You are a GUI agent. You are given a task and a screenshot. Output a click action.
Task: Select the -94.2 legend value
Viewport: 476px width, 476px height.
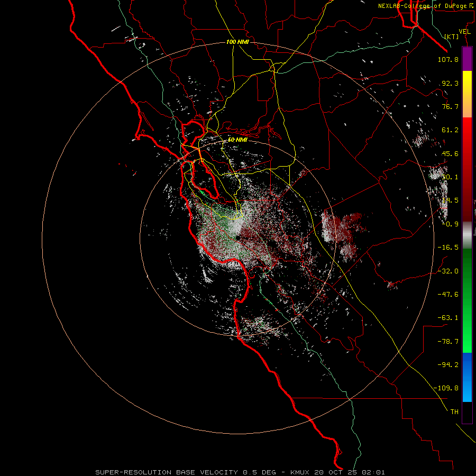[448, 364]
